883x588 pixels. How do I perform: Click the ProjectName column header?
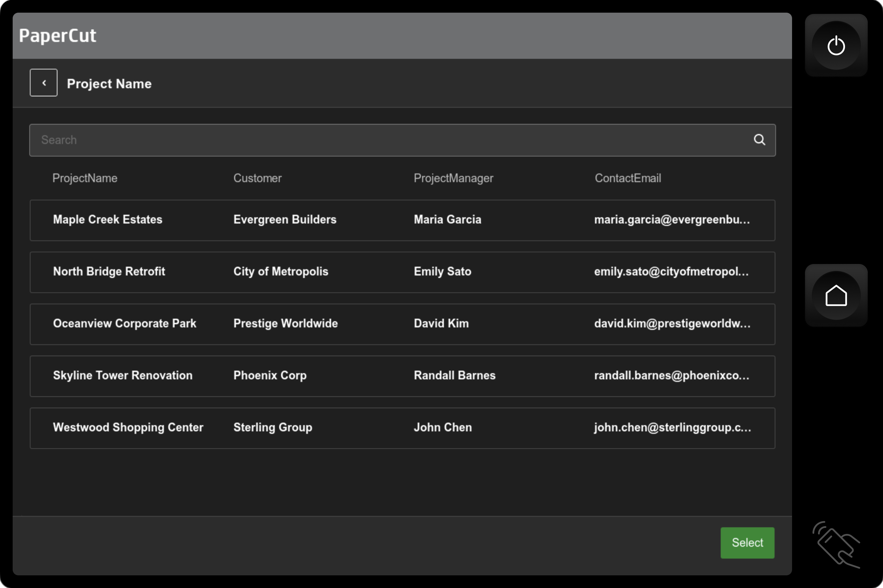click(85, 178)
